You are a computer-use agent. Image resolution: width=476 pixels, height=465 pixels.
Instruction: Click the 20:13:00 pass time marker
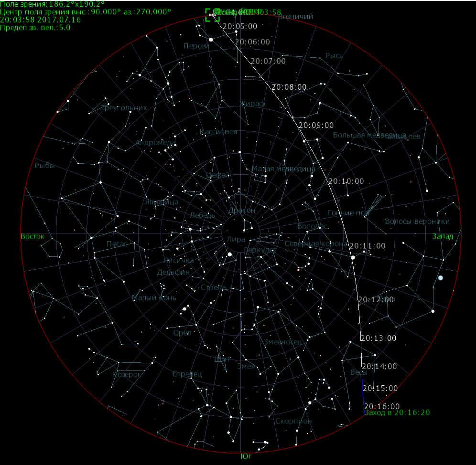pyautogui.click(x=378, y=338)
